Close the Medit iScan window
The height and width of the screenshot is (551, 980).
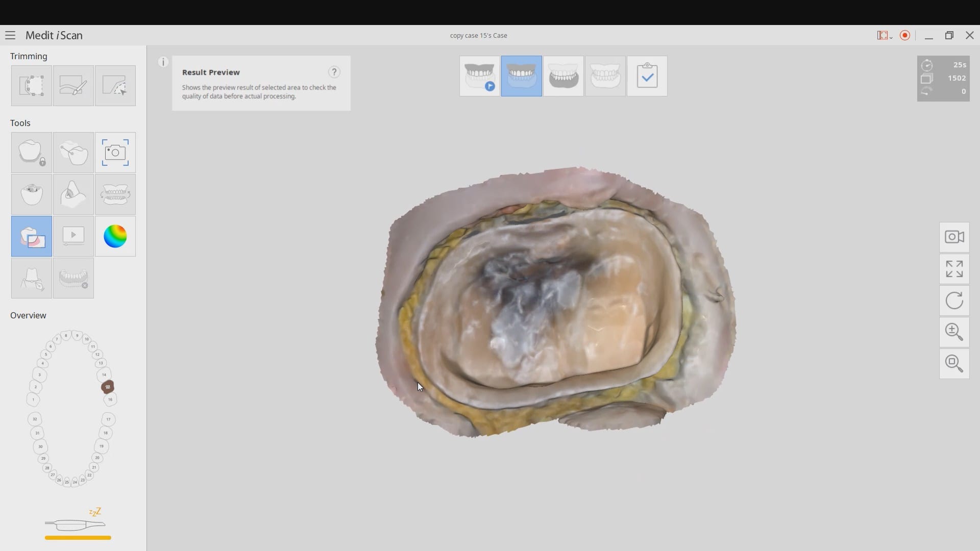[x=970, y=35]
